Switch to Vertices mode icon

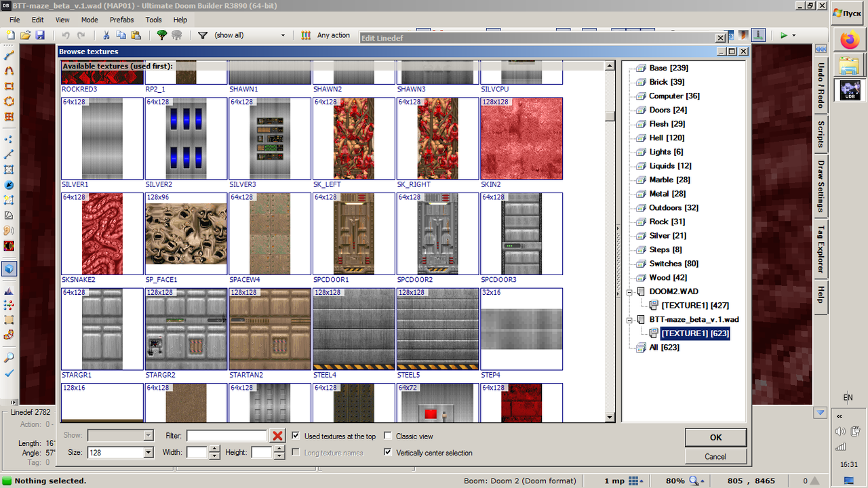coord(9,139)
